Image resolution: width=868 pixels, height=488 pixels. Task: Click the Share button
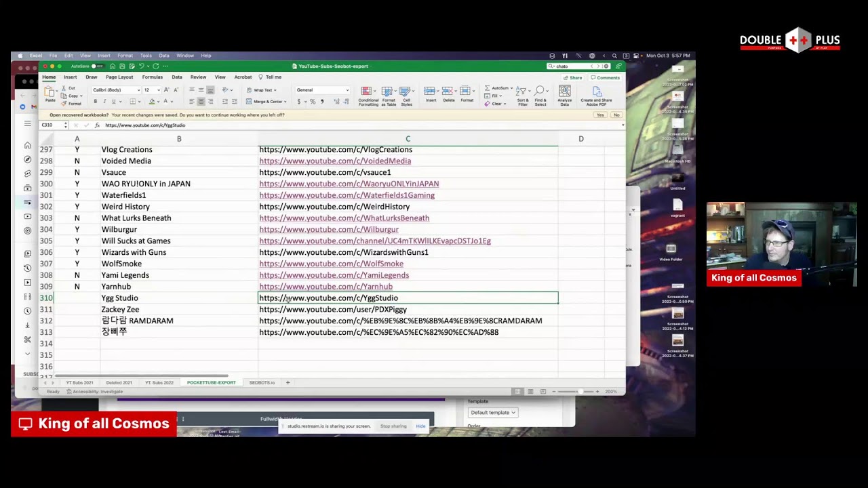tap(573, 77)
